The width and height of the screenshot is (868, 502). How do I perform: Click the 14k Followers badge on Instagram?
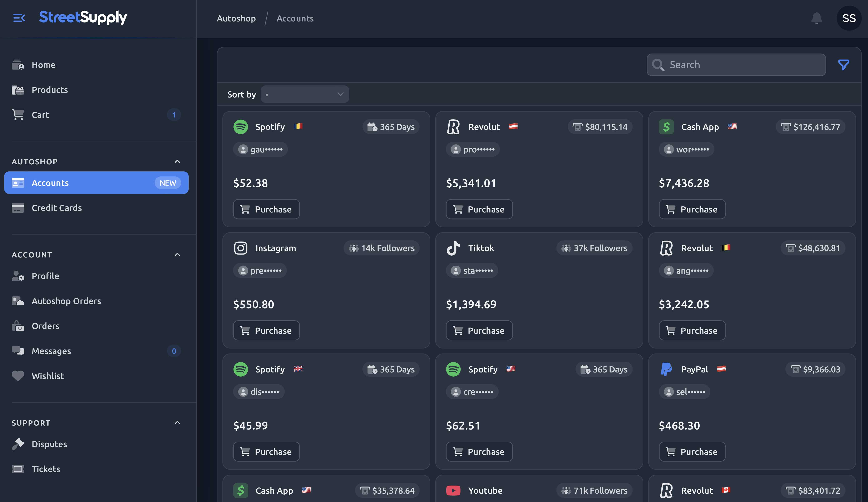pyautogui.click(x=381, y=248)
